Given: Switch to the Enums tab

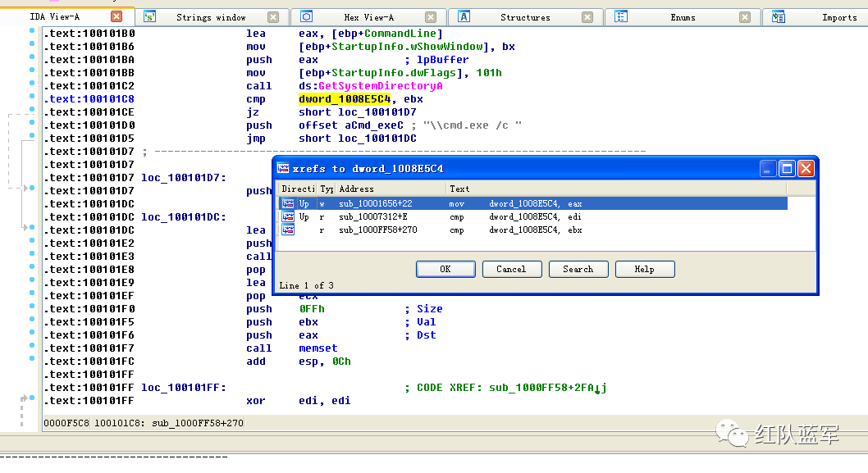Looking at the screenshot, I should click(x=682, y=17).
